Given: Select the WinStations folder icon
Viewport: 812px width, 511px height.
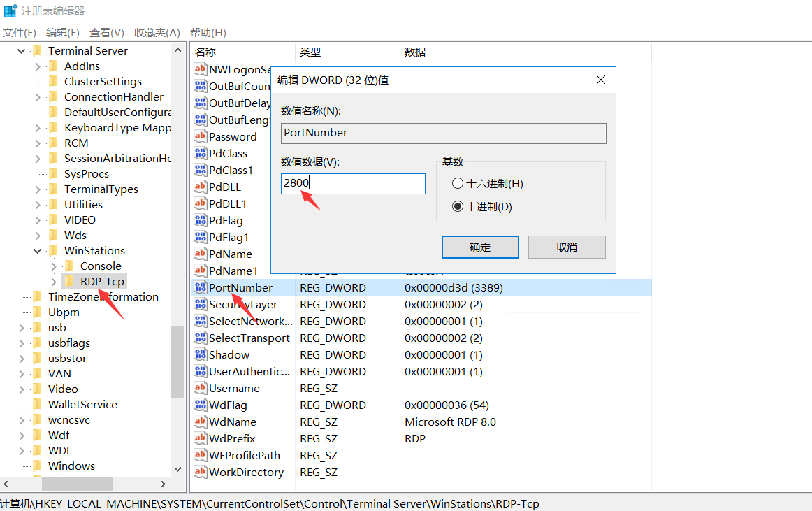Looking at the screenshot, I should (x=53, y=251).
